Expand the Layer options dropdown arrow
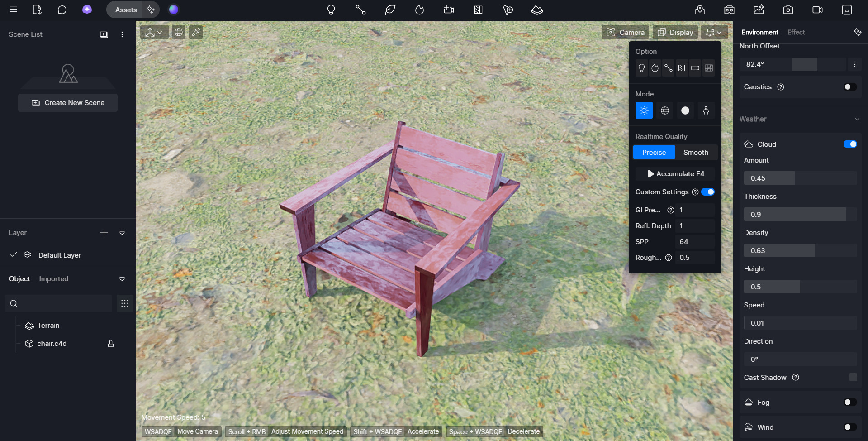The image size is (868, 441). [x=122, y=233]
